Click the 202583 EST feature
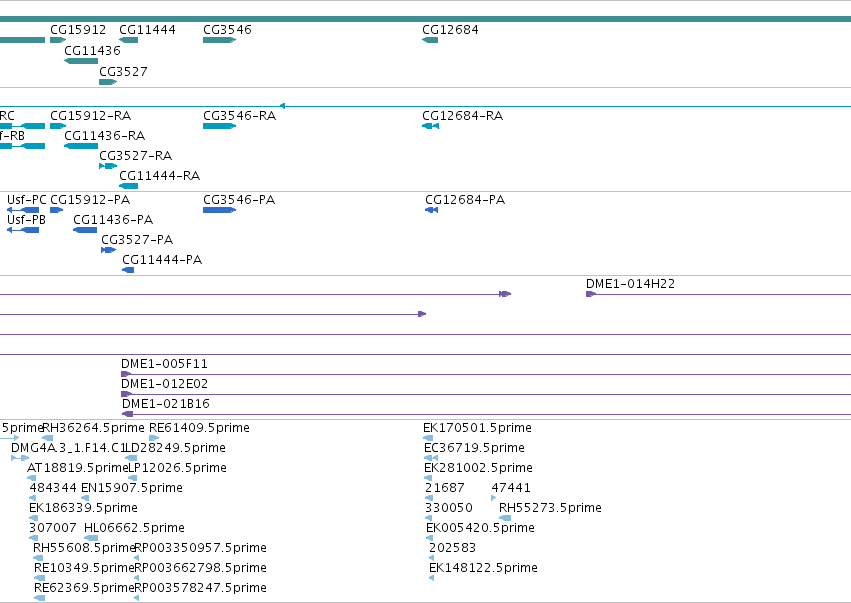Image resolution: width=851 pixels, height=603 pixels. [431, 558]
